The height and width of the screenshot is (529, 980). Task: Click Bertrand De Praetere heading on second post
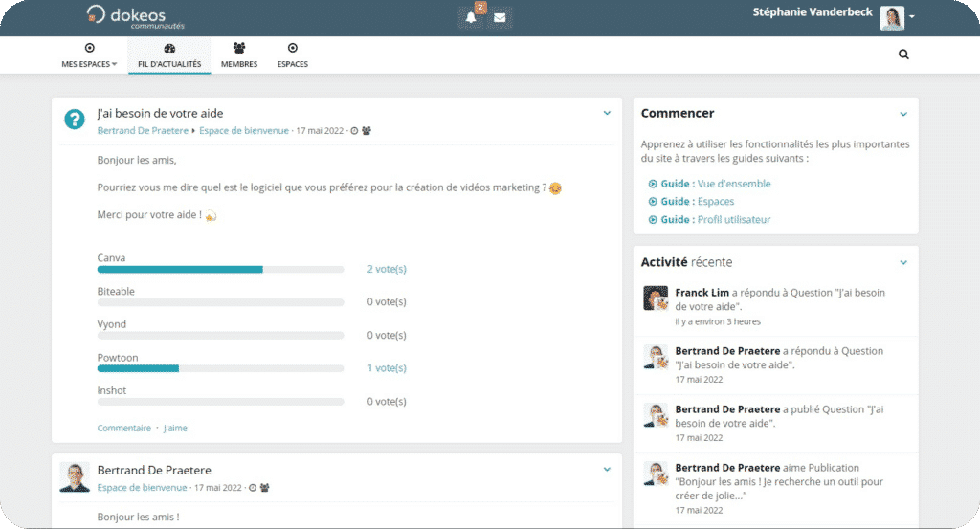[154, 470]
